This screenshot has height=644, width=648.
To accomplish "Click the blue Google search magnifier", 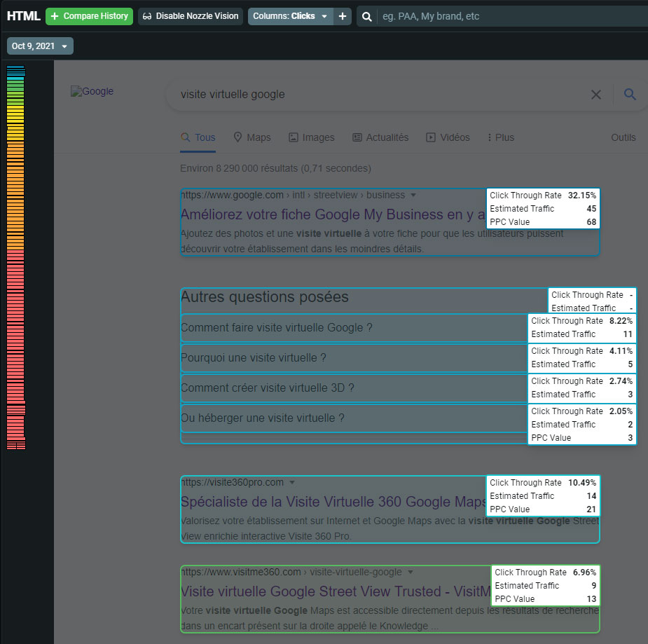I will tap(630, 94).
